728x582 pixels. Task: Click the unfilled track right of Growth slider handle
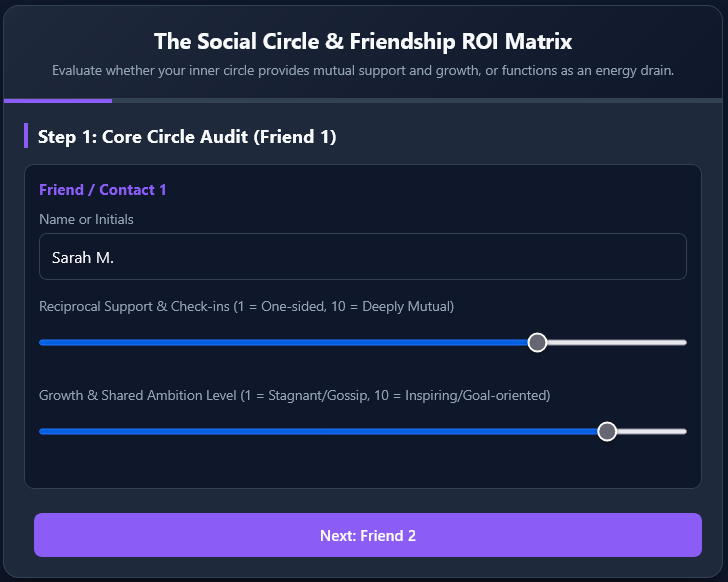(x=651, y=432)
